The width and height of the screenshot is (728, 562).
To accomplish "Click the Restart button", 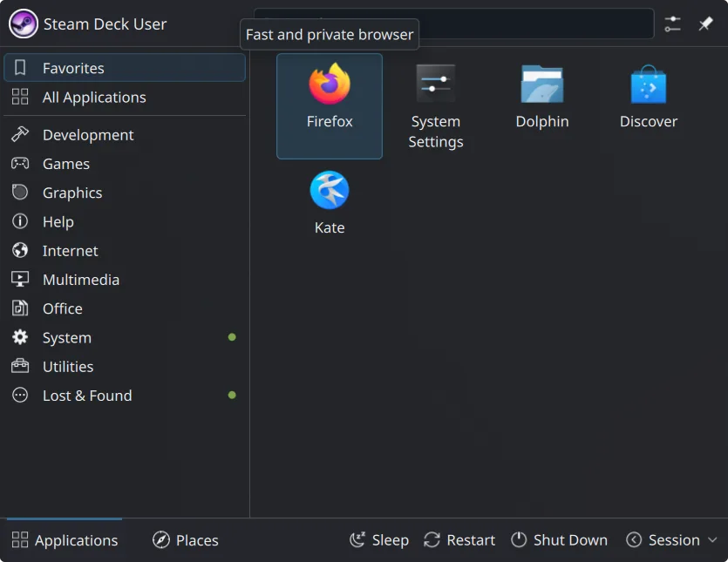I will pos(459,540).
